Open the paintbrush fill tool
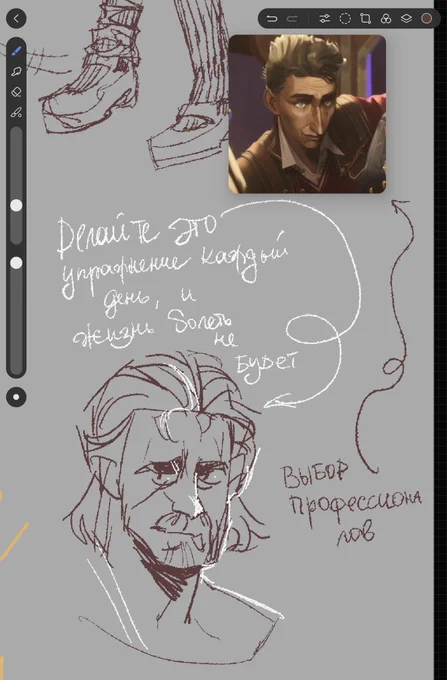The height and width of the screenshot is (680, 447). tap(16, 113)
